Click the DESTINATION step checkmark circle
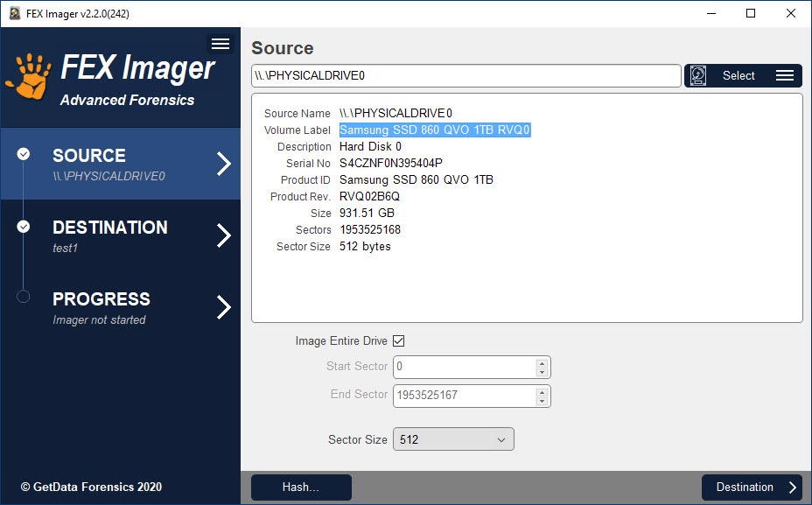 pos(24,227)
